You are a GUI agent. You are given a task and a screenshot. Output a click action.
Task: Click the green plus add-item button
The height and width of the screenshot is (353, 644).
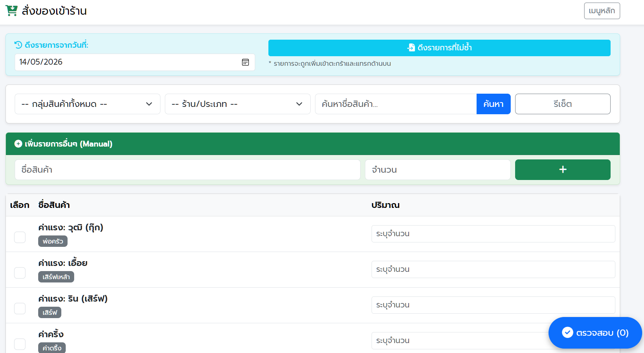tap(562, 170)
